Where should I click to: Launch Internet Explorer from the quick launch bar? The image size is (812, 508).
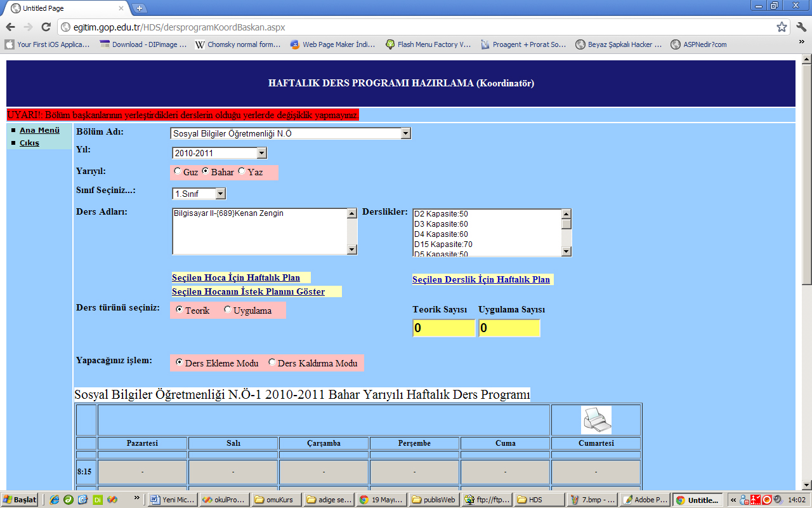pyautogui.click(x=55, y=500)
